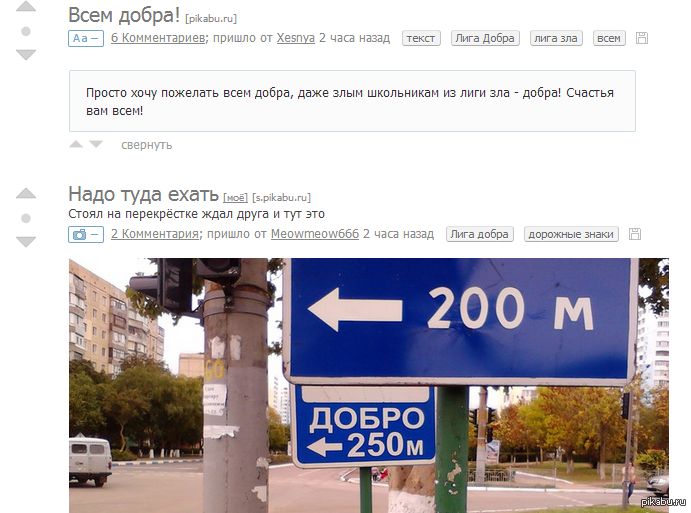Open '2 Комментария' comments link
691x513 pixels.
[x=155, y=234]
